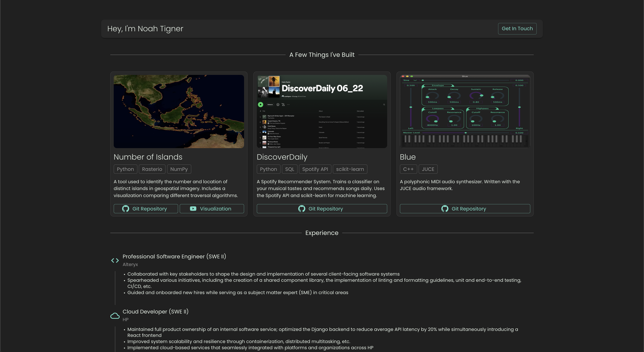Click the Spotify API tag

click(315, 169)
